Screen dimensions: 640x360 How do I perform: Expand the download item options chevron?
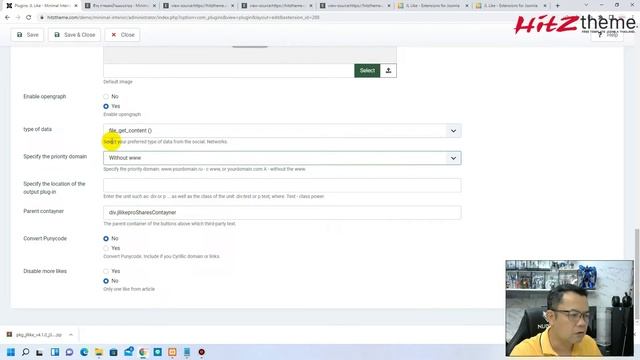point(71,335)
